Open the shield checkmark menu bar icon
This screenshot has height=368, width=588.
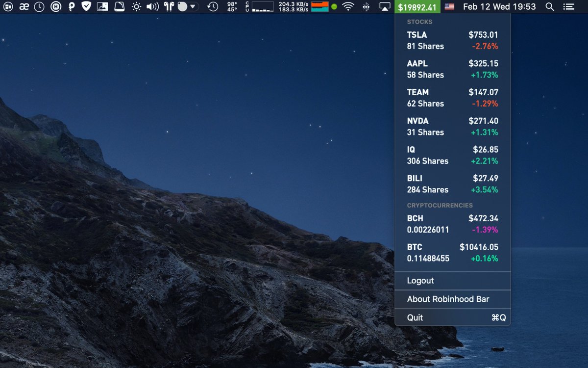[86, 7]
